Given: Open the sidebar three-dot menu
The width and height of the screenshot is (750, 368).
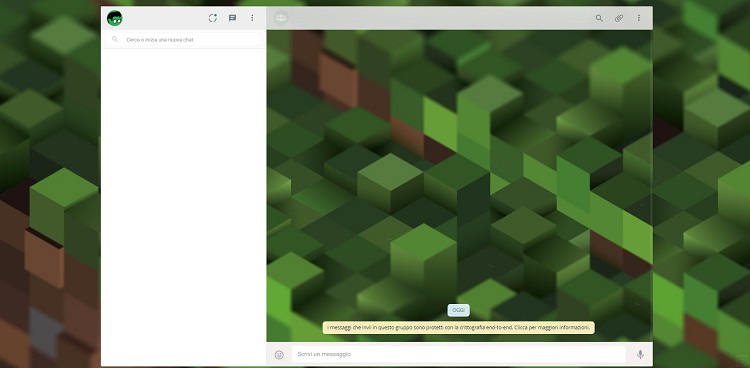Looking at the screenshot, I should click(x=252, y=18).
